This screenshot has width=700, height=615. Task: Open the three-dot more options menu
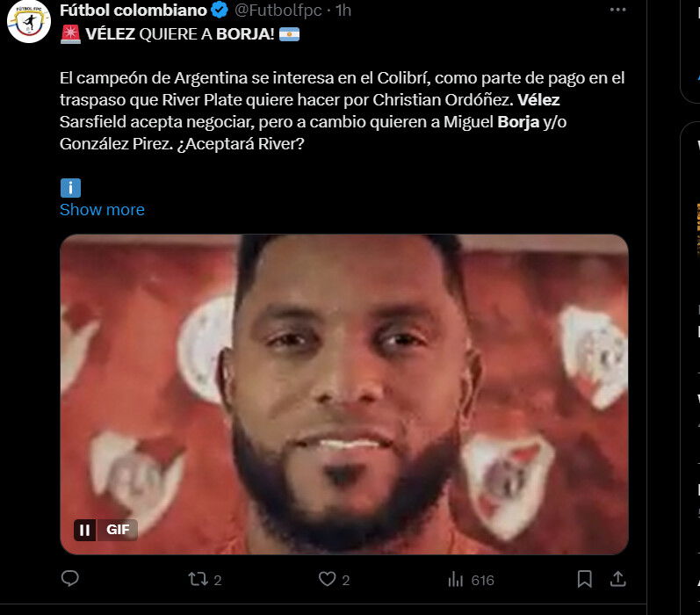[617, 10]
